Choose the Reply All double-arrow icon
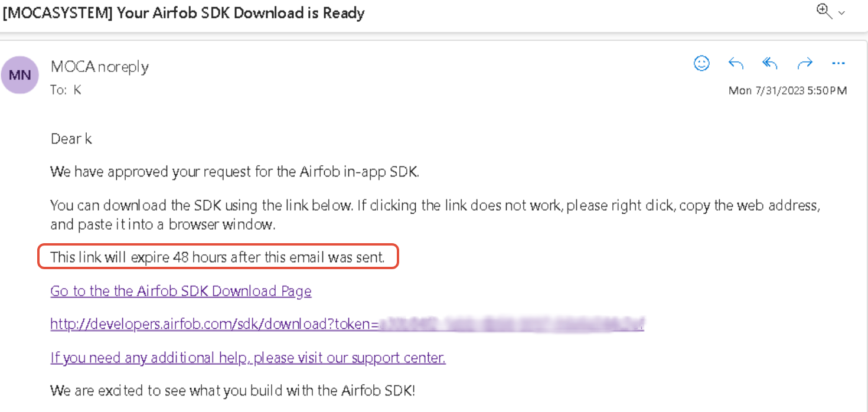The height and width of the screenshot is (412, 868). pos(770,63)
